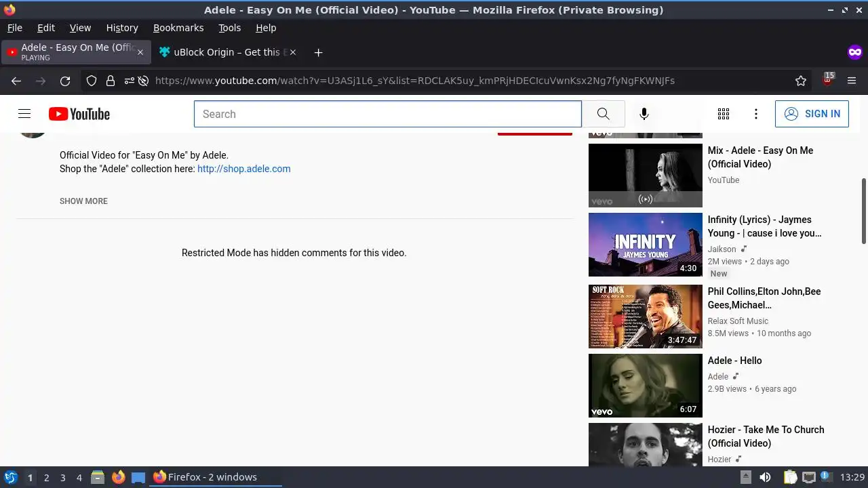Expand description with SHOW MORE

83,201
